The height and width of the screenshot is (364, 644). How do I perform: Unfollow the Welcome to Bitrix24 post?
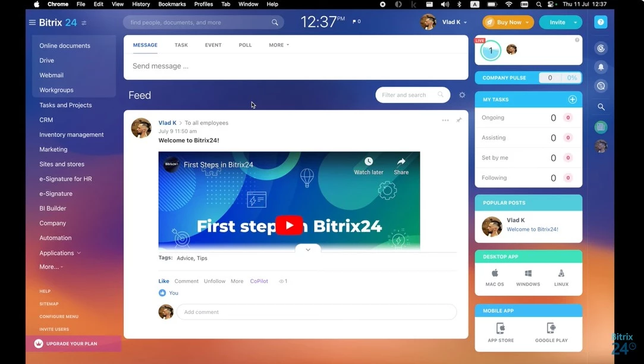tap(215, 281)
